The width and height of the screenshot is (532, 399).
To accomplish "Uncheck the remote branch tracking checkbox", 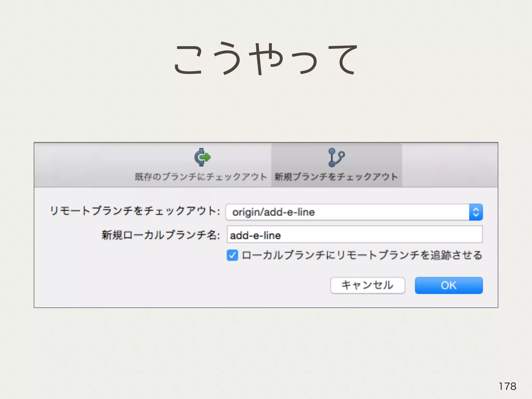I will point(232,255).
